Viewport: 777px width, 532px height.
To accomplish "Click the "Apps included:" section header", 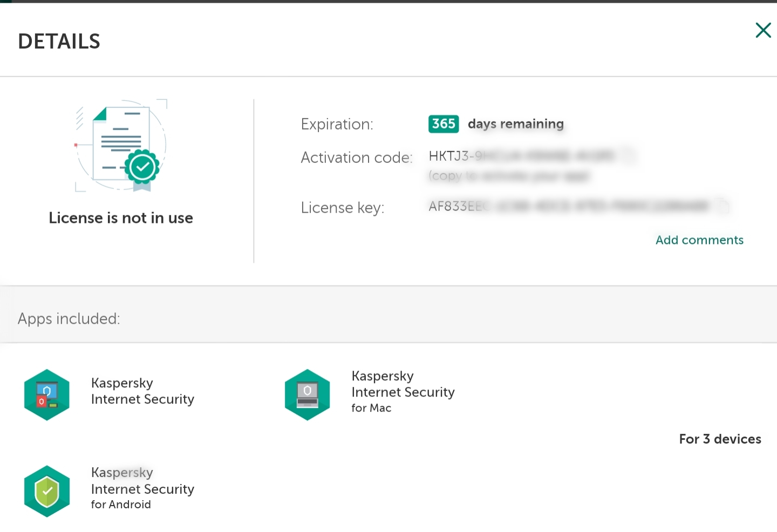I will pos(69,319).
